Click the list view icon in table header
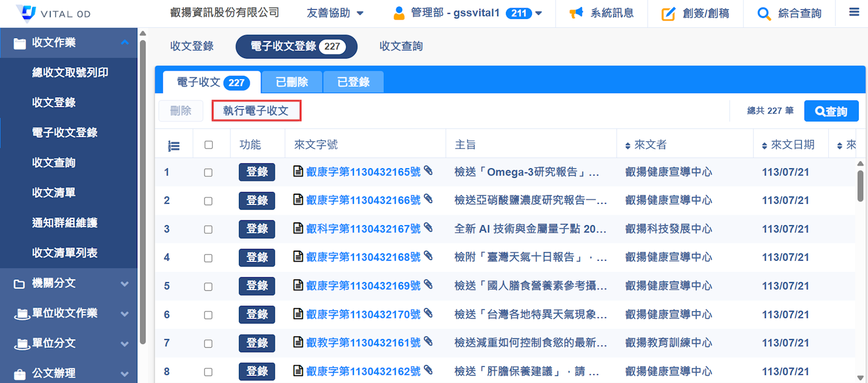This screenshot has height=383, width=868. pos(174,145)
